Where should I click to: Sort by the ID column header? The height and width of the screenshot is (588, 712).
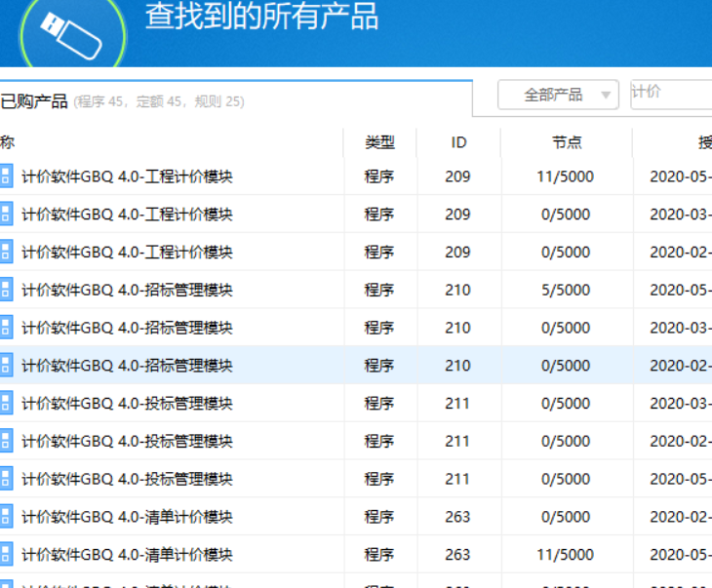click(458, 142)
